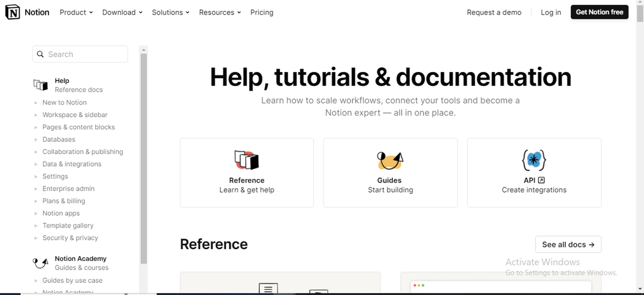Viewport: 644px width, 295px height.
Task: Expand the Workspace & sidebar arrow
Action: coord(36,115)
